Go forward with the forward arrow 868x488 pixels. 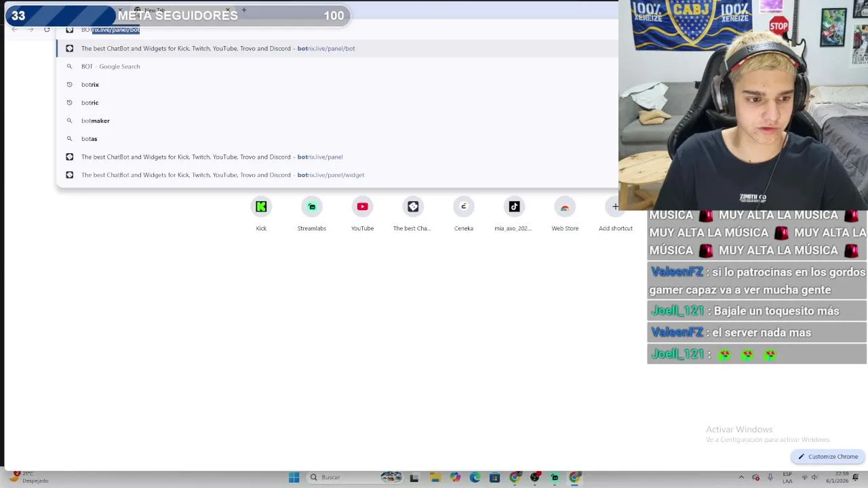[31, 29]
